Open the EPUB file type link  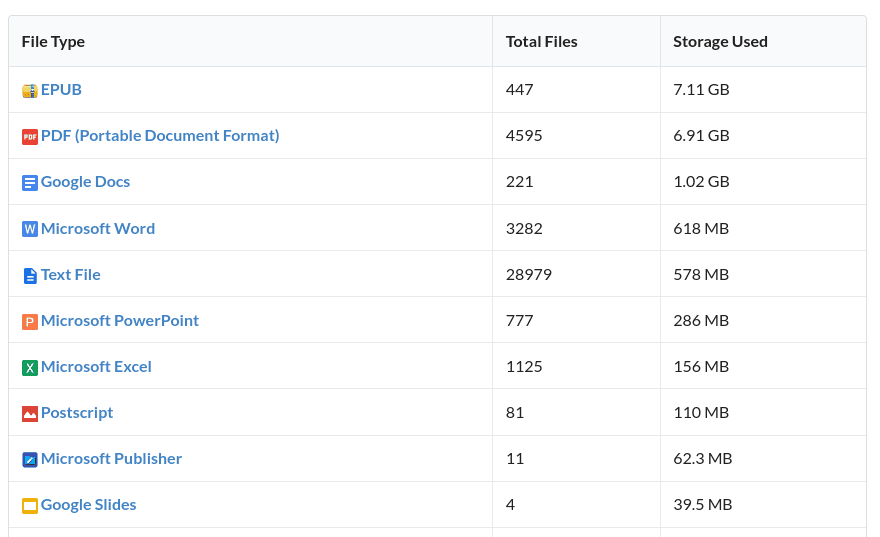[61, 89]
